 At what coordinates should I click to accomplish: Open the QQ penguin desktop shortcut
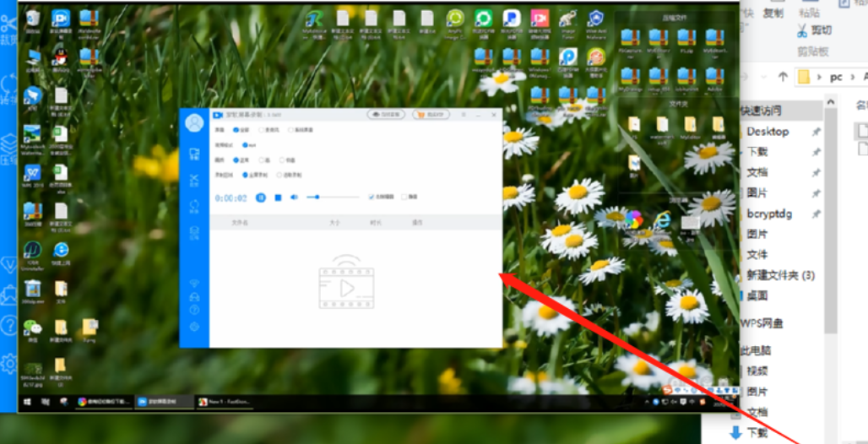click(60, 60)
